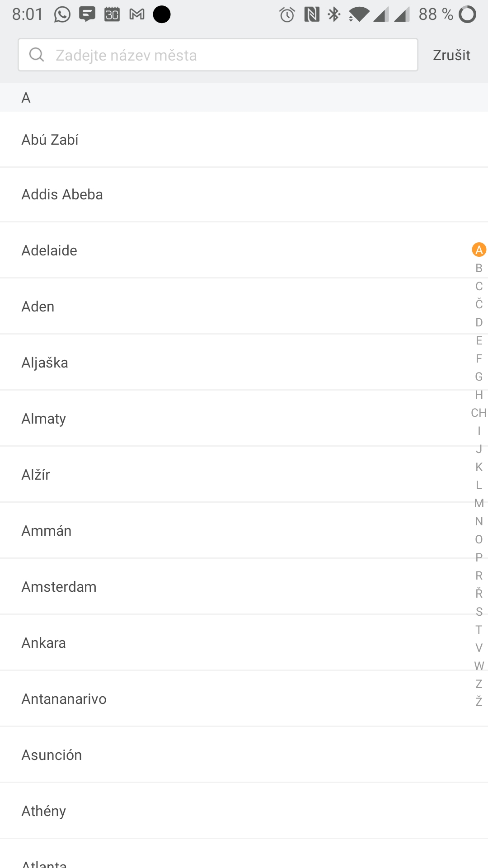488x868 pixels.
Task: Tap the alarm clock status icon
Action: coord(287,14)
